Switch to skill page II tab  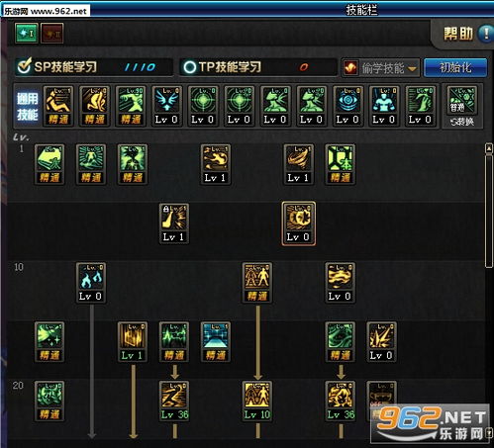52,34
